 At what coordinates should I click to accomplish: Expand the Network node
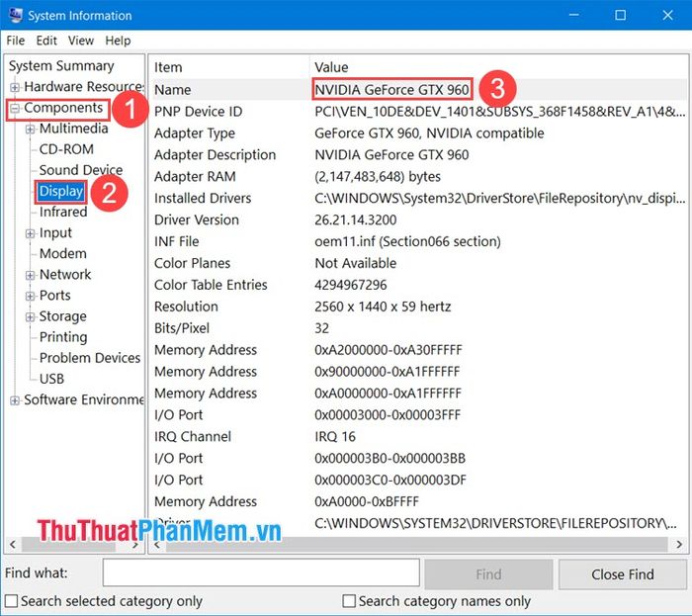(x=30, y=275)
